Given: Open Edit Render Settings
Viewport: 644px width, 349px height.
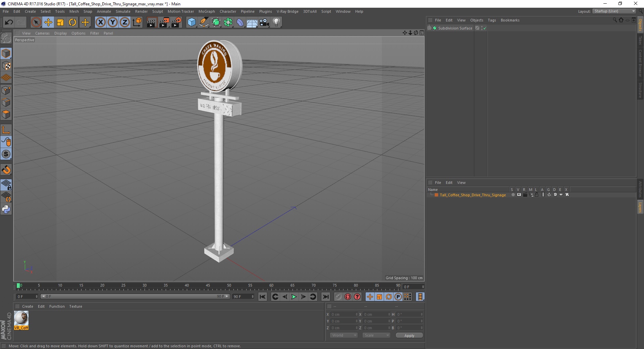Looking at the screenshot, I should tap(176, 22).
